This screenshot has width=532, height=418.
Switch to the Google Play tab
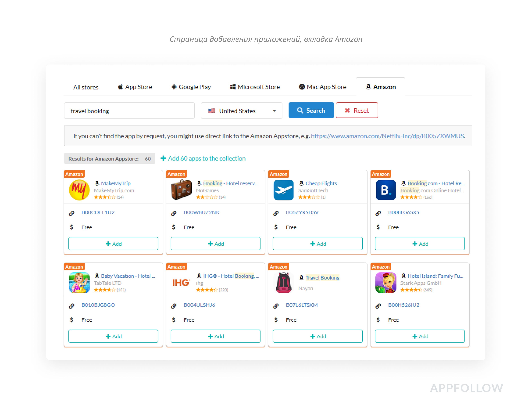pos(191,87)
